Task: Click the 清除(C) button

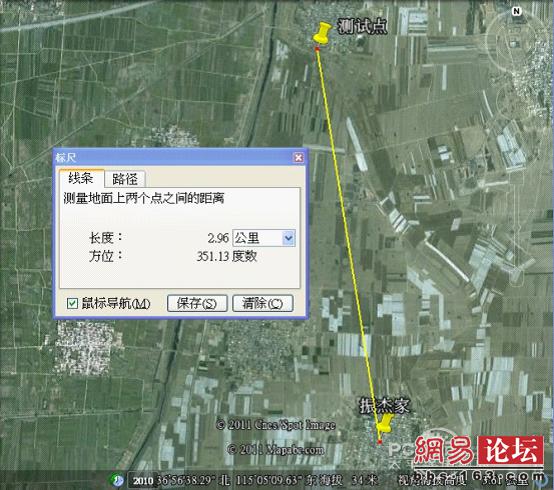Action: [263, 303]
